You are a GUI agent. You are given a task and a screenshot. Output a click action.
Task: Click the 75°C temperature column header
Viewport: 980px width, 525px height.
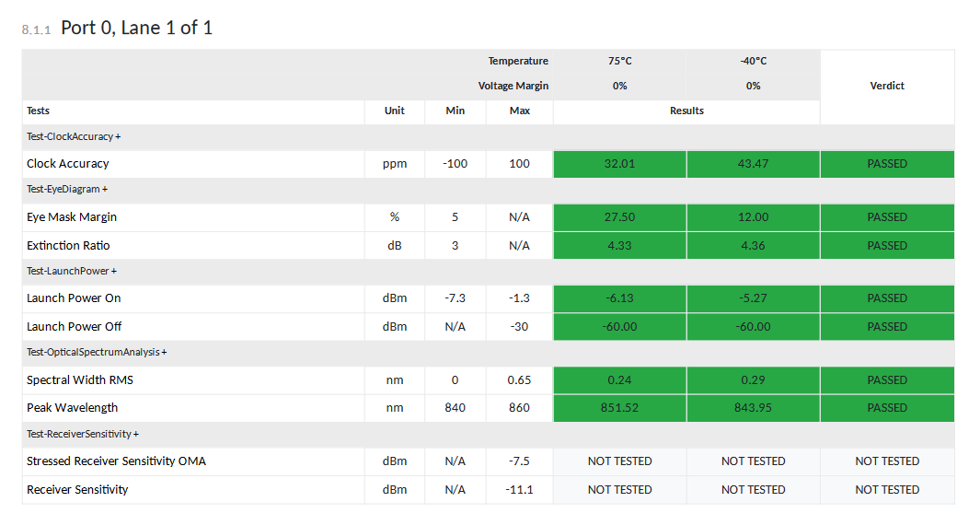pos(619,61)
